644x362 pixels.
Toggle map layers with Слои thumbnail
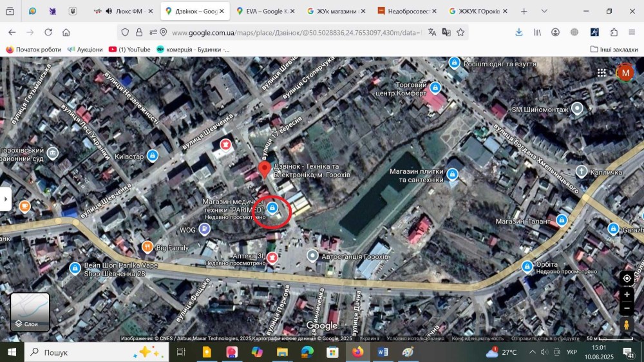(x=30, y=312)
